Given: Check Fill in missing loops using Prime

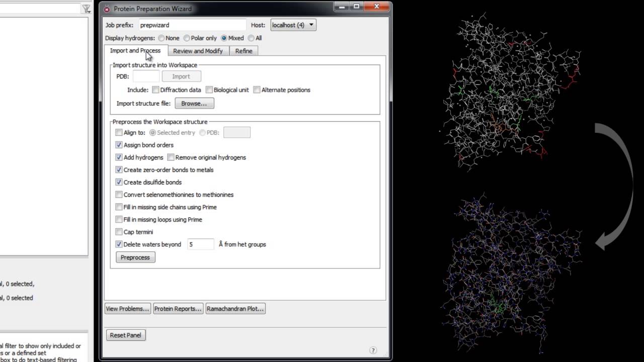Looking at the screenshot, I should [119, 219].
